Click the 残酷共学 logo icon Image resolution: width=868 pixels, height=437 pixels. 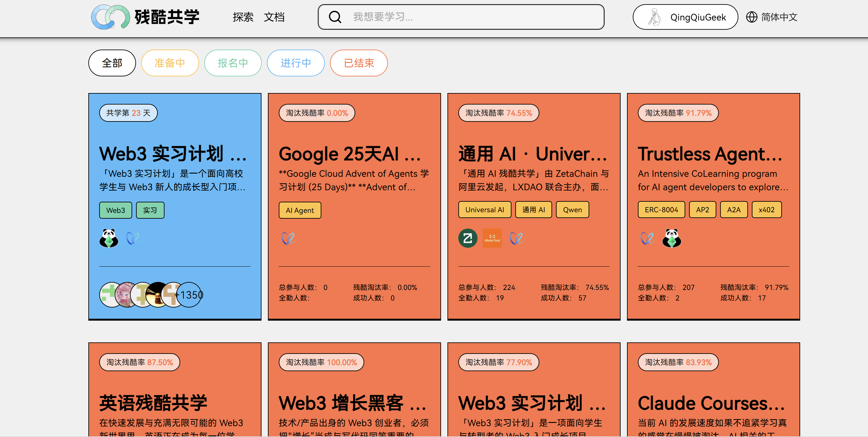click(110, 17)
